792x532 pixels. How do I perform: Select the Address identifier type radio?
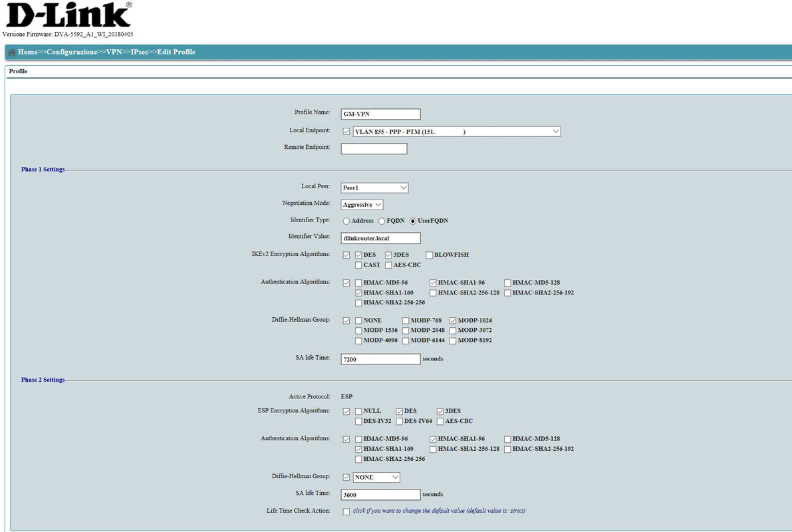coord(346,221)
